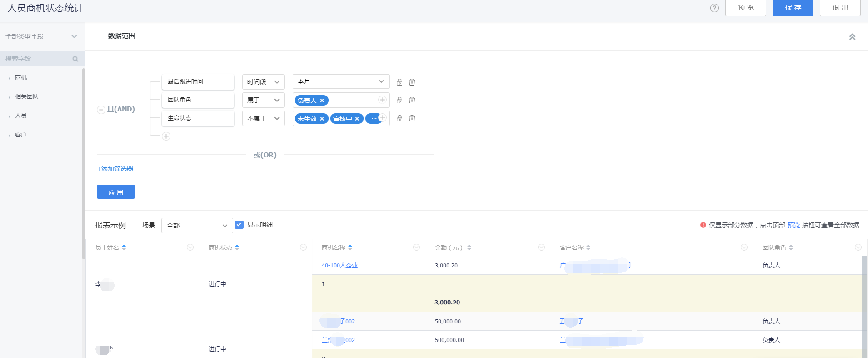Viewport: 868px width, 358px height.
Task: Open 商机状态 column options menu
Action: pos(303,247)
